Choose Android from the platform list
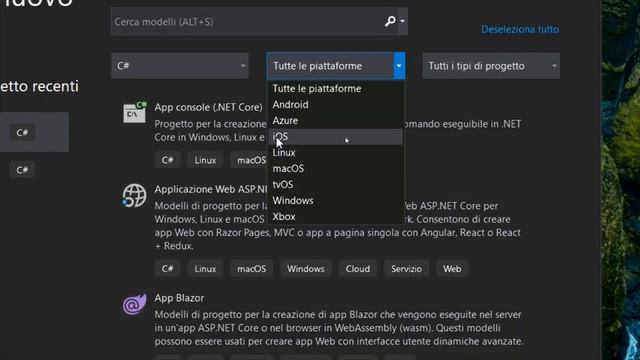 click(335, 104)
